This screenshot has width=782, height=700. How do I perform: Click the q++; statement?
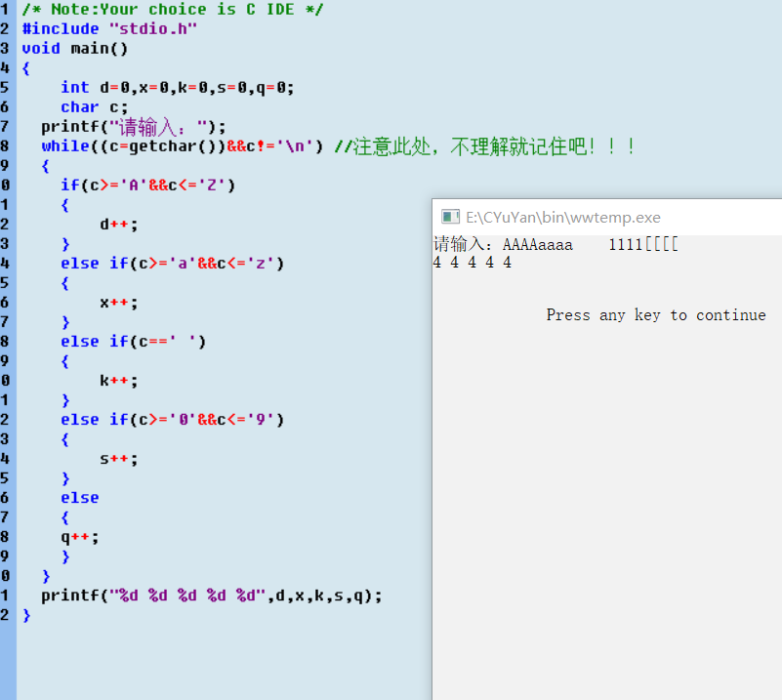point(80,537)
